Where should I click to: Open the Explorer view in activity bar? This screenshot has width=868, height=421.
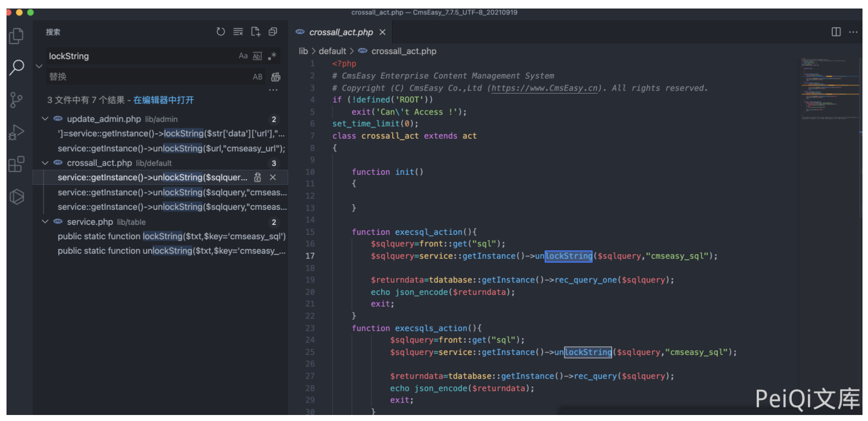[17, 36]
